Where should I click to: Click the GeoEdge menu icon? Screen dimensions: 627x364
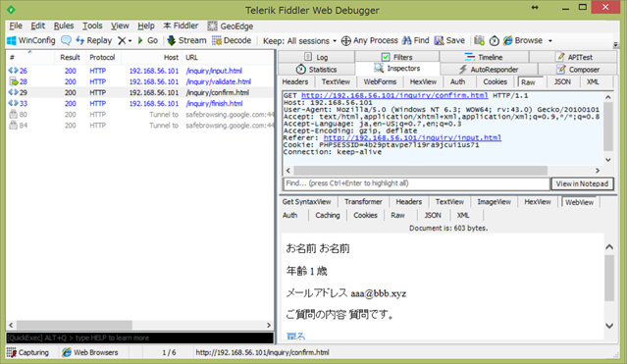click(x=212, y=26)
